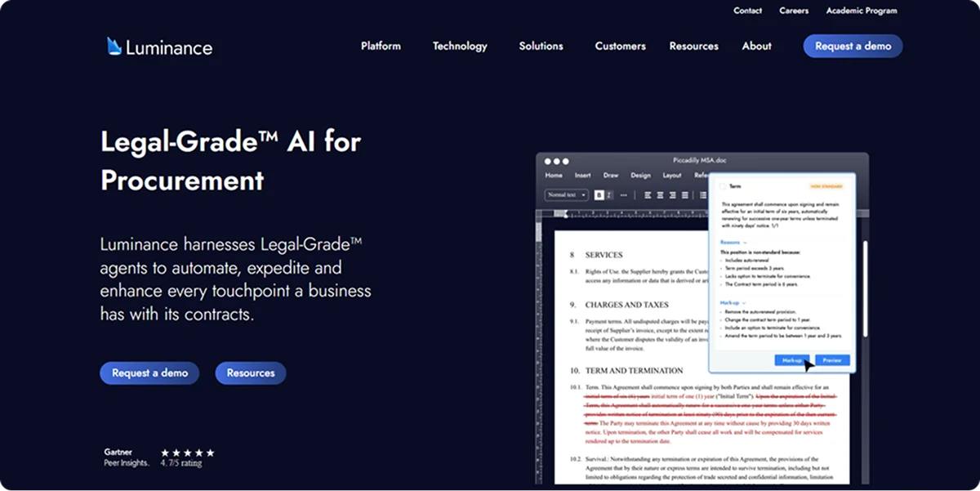Switch to the document's Draw tab
The image size is (980, 491).
tap(611, 176)
